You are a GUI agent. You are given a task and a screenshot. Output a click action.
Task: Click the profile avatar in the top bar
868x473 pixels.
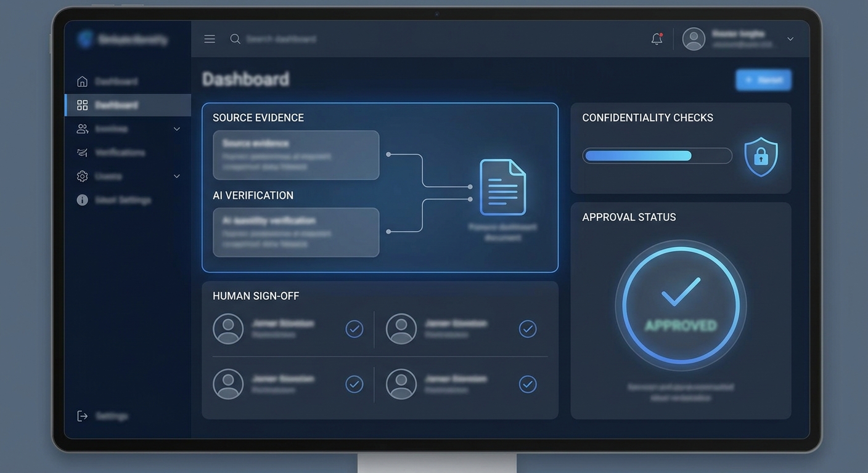tap(694, 39)
